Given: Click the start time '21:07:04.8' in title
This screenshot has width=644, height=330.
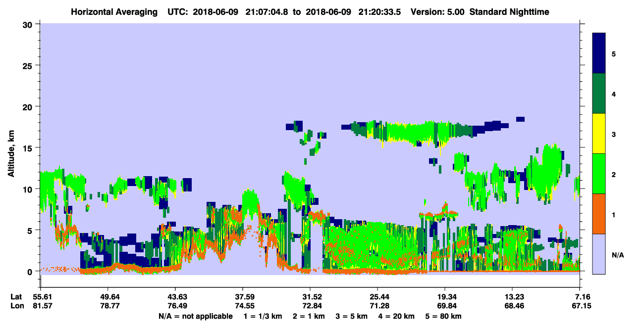Looking at the screenshot, I should point(268,12).
